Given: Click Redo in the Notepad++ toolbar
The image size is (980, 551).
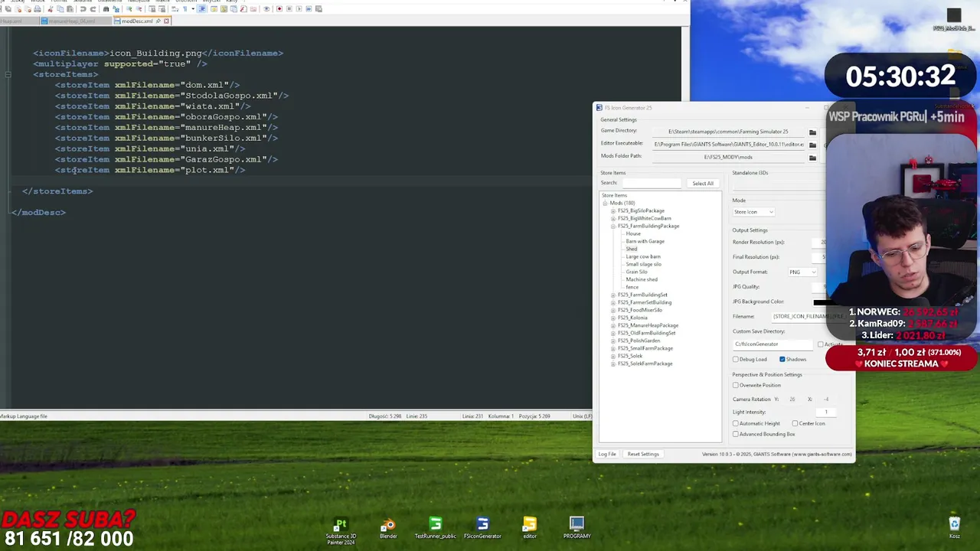Looking at the screenshot, I should 93,9.
